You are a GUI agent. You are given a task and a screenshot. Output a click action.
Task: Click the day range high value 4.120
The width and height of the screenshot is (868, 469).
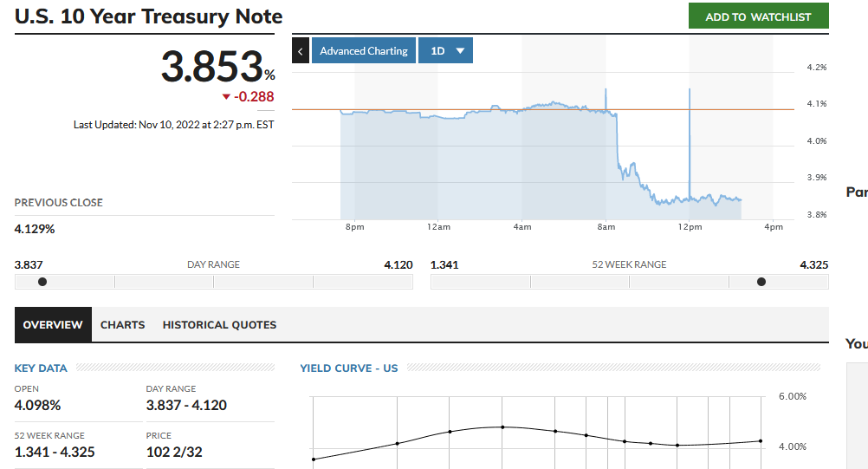pyautogui.click(x=398, y=264)
